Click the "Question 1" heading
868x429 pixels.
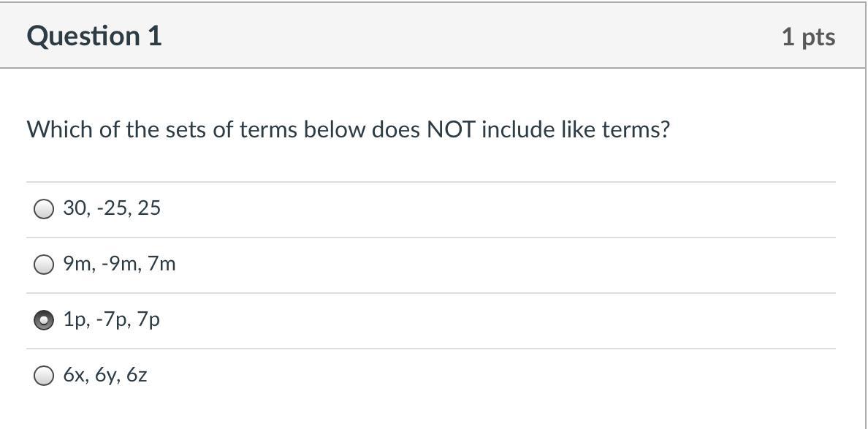(x=94, y=36)
